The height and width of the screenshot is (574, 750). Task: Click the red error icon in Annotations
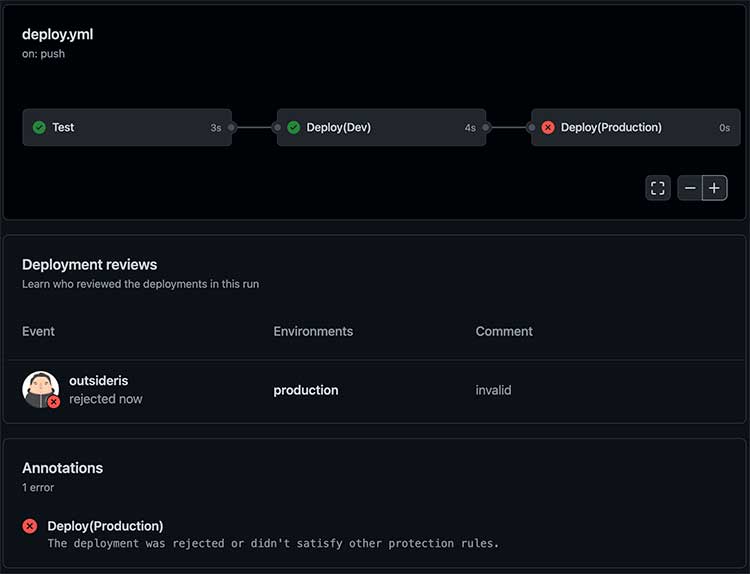[x=30, y=526]
